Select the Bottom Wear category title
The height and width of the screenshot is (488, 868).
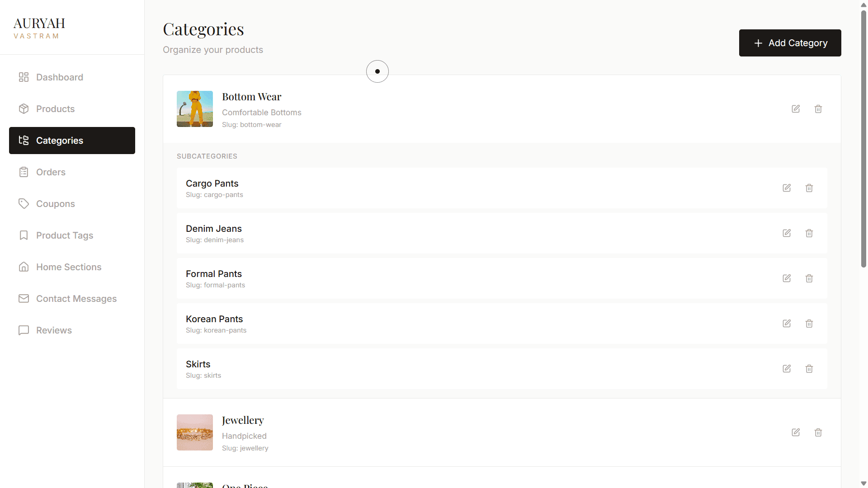pyautogui.click(x=251, y=97)
